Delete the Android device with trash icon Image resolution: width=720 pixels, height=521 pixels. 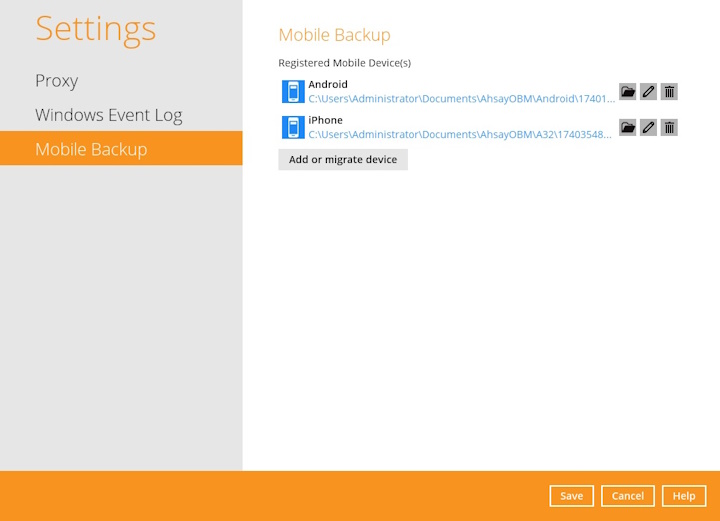click(x=669, y=92)
